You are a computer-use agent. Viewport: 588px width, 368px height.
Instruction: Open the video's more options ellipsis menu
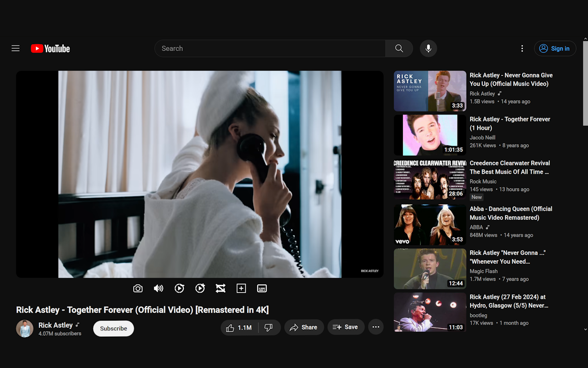[x=375, y=327]
